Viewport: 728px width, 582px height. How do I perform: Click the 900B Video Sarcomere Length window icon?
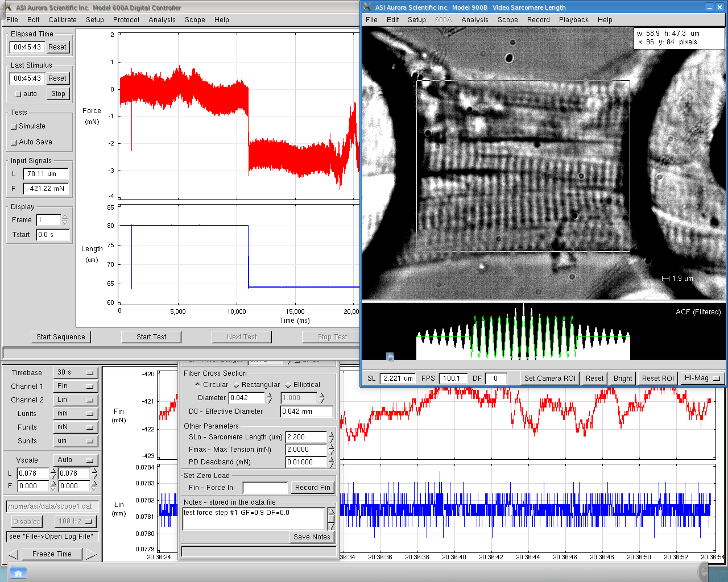pos(367,7)
